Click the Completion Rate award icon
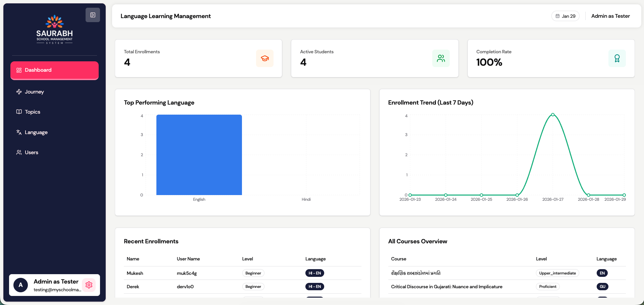This screenshot has width=644, height=305. (617, 58)
